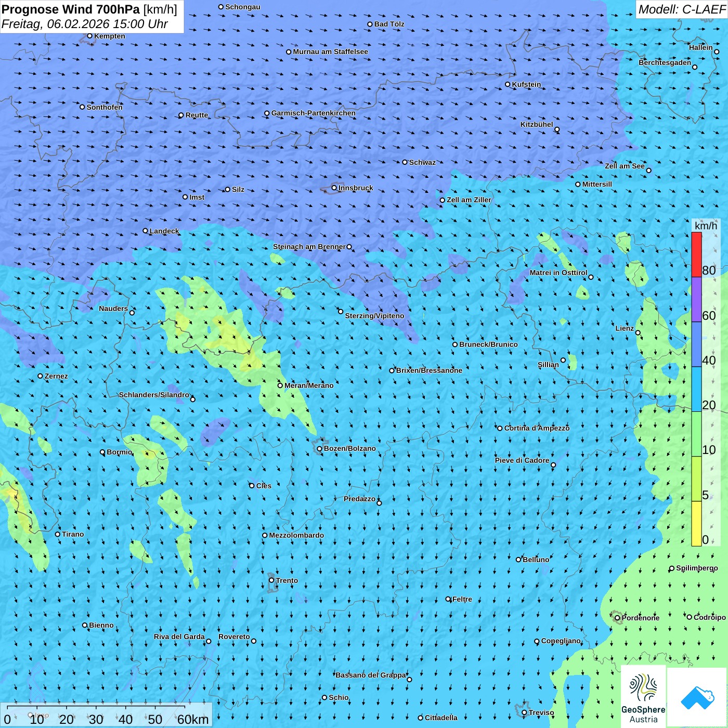
Task: Select the yellow 0–5 km/h legend color
Action: tap(696, 524)
